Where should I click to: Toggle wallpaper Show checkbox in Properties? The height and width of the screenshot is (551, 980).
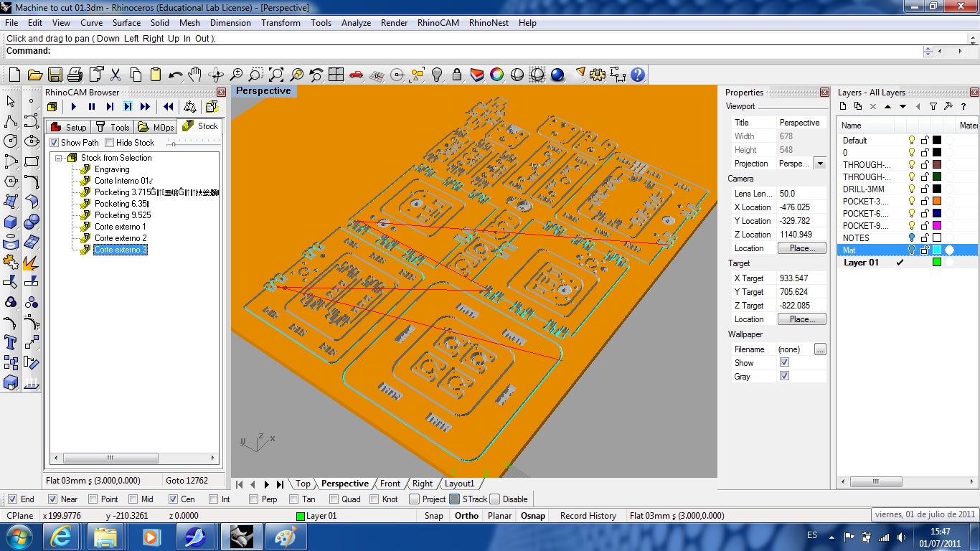coord(784,363)
